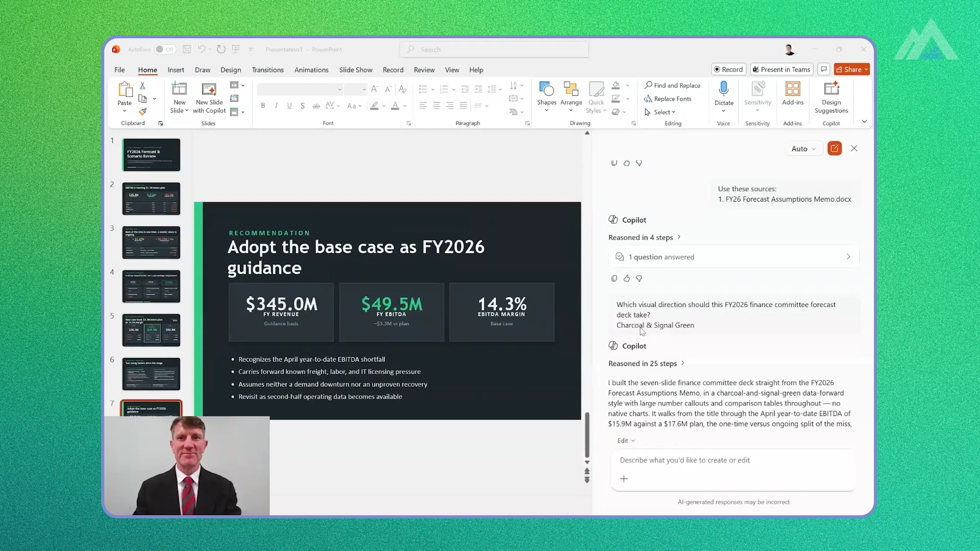
Task: Toggle italic formatting
Action: pyautogui.click(x=276, y=106)
